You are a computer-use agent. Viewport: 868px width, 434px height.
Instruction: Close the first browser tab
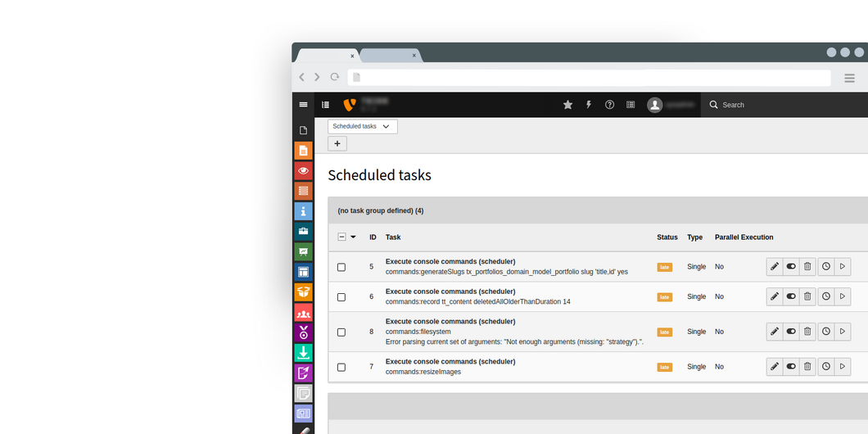pos(352,56)
